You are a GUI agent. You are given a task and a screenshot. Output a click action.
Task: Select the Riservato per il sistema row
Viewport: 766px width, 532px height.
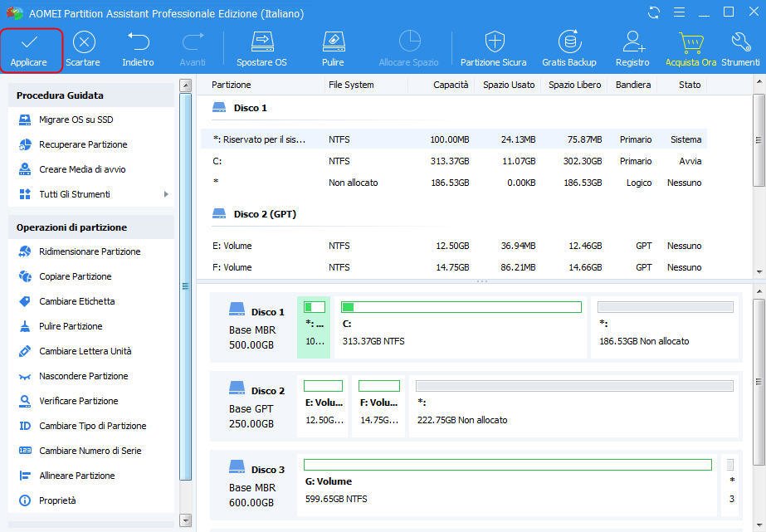coord(454,139)
